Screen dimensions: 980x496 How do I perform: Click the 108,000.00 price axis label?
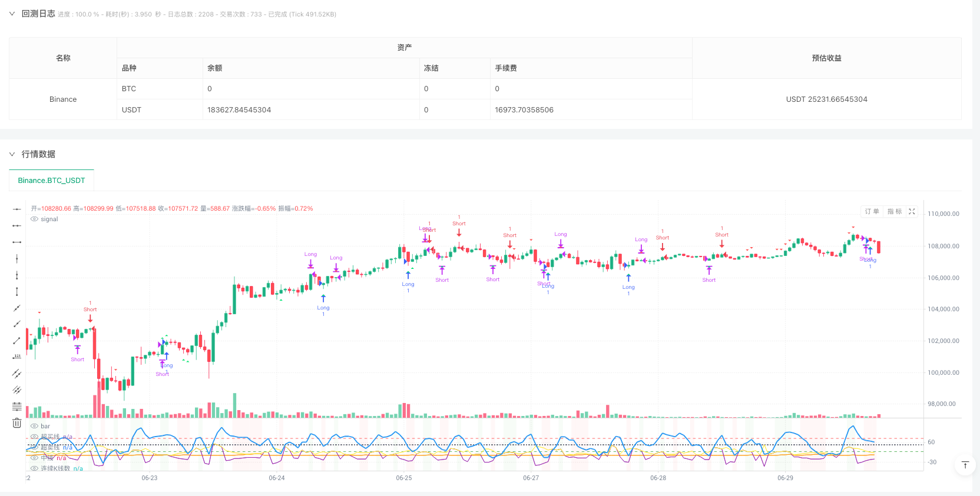943,246
